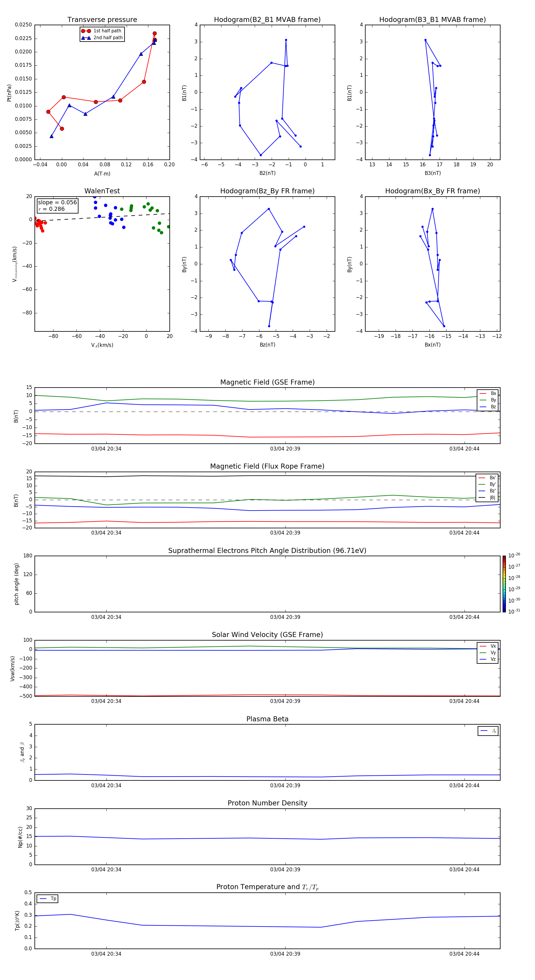Viewport: 535px width, 980px height.
Task: Click 'Suprathermal Electrons Pitch Angle Distribution' title
Action: coord(267,551)
